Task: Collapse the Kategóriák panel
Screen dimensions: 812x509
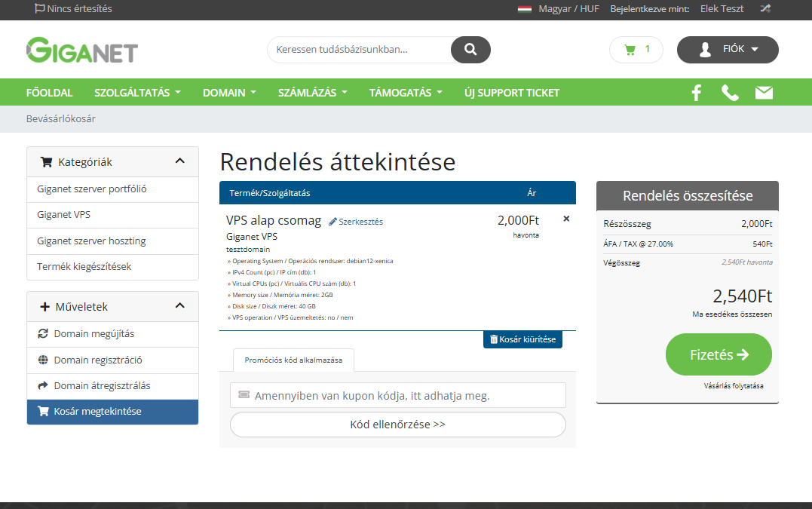Action: click(x=179, y=161)
